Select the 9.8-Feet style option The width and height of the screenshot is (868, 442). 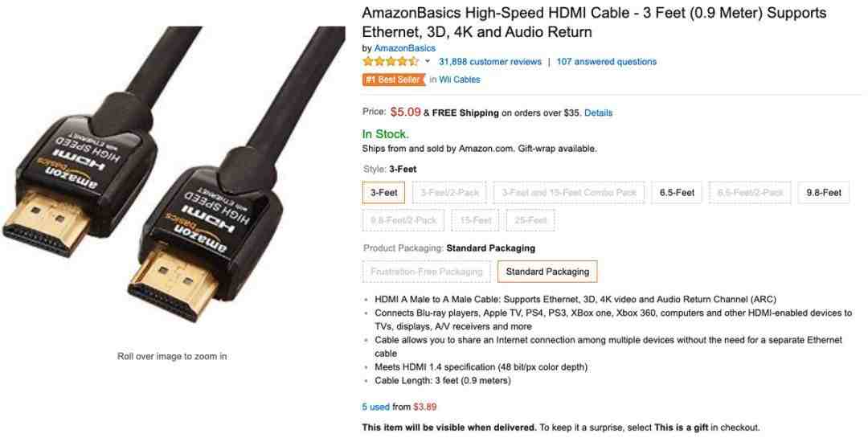click(824, 193)
